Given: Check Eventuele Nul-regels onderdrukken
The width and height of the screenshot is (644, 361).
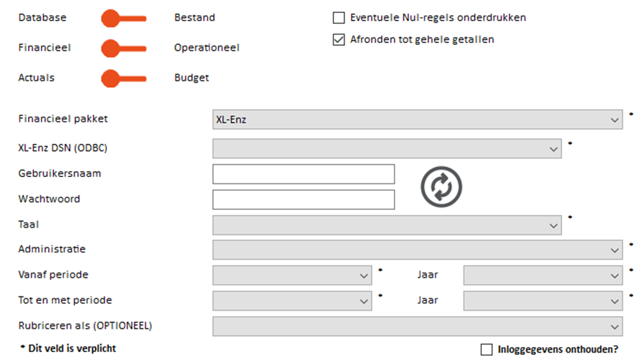Looking at the screenshot, I should click(339, 18).
